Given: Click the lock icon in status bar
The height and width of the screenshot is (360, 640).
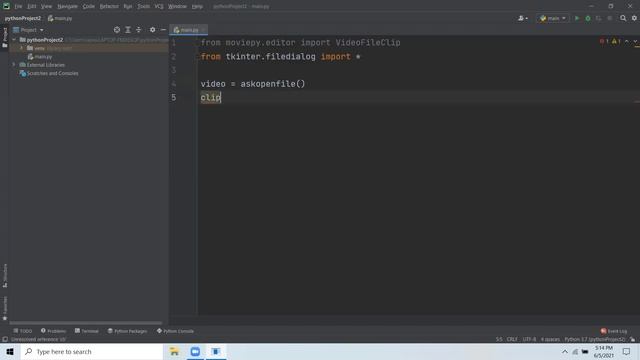Looking at the screenshot, I should pyautogui.click(x=632, y=339).
